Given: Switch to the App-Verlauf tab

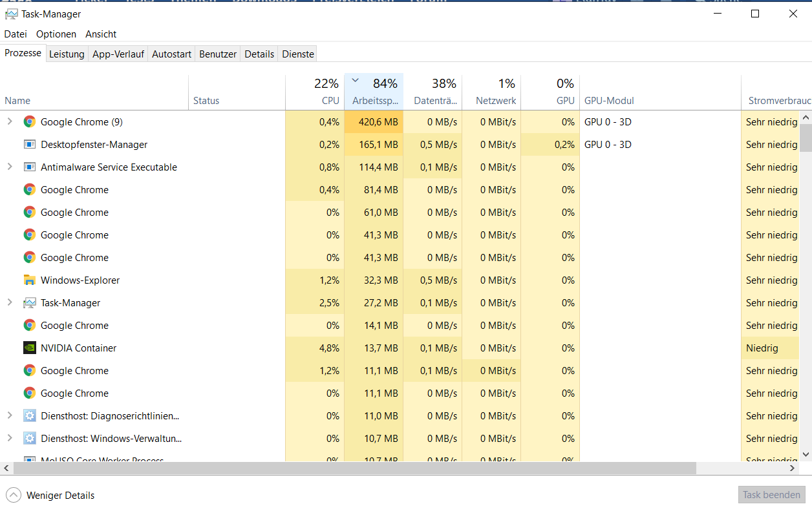Looking at the screenshot, I should pyautogui.click(x=118, y=54).
